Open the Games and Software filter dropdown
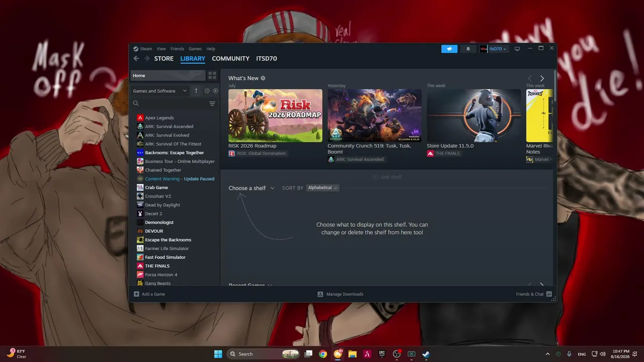Screen dimensions: 644x362 160,91
